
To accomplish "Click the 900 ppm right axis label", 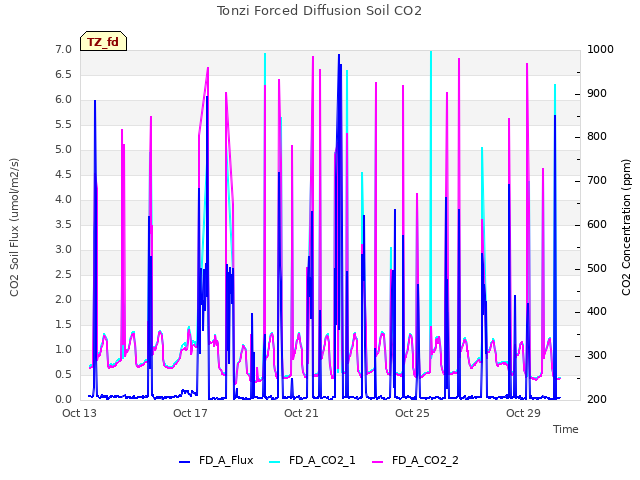I will pyautogui.click(x=597, y=93).
